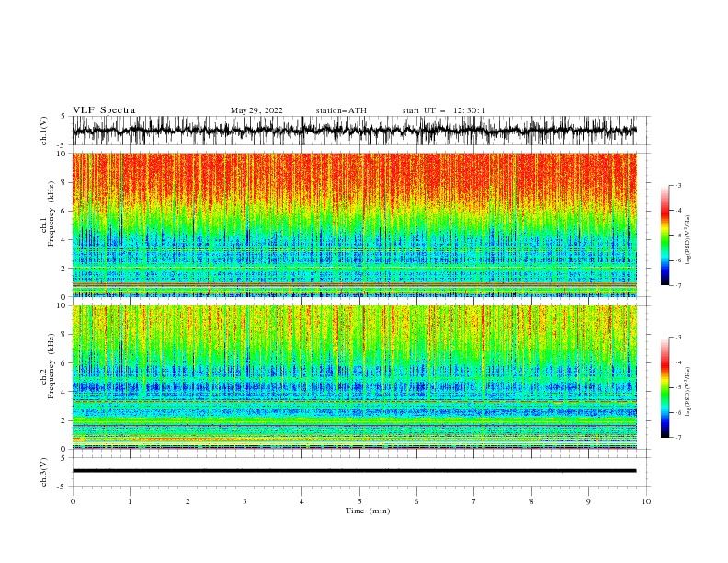Screen dimensions: 728x563
Task: Click the upper PSD colorbar beside ch.1
Action: [665, 236]
